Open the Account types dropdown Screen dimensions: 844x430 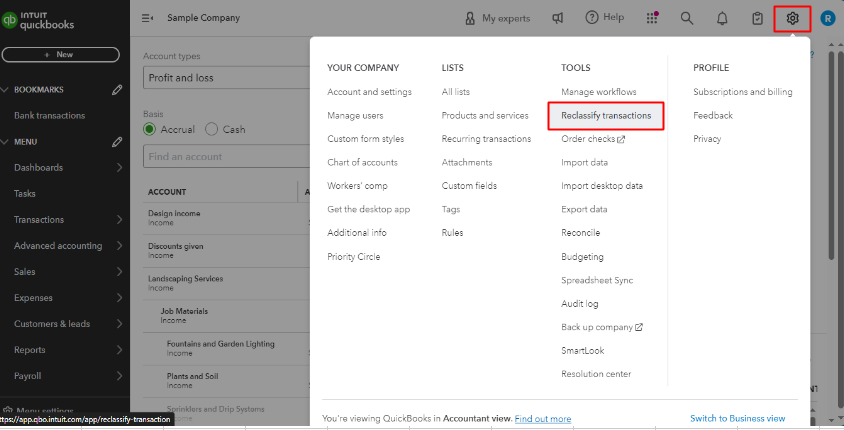click(226, 78)
